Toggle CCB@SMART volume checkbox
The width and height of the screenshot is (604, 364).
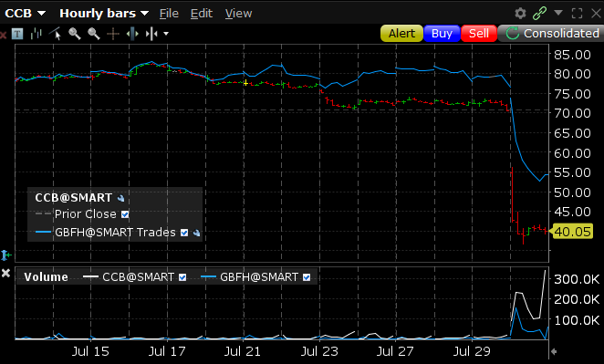(x=182, y=277)
